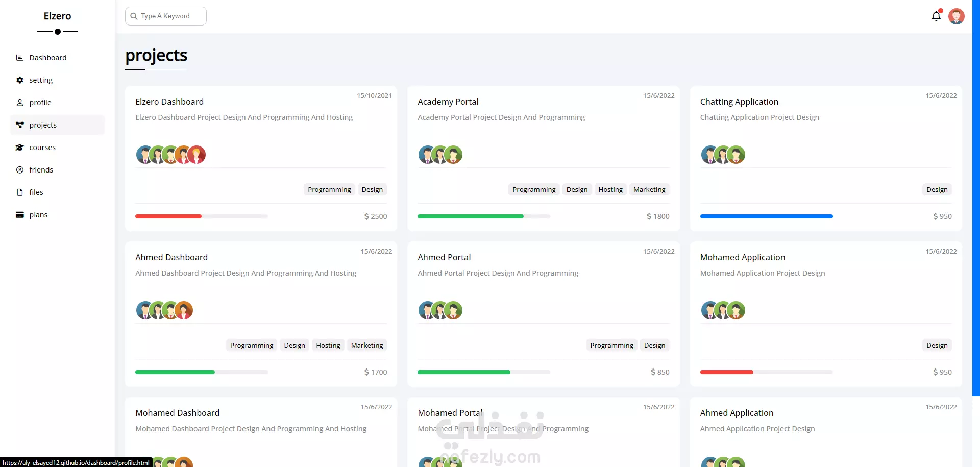Viewport: 980px width, 467px height.
Task: Click the "projects" page heading
Action: 156,55
